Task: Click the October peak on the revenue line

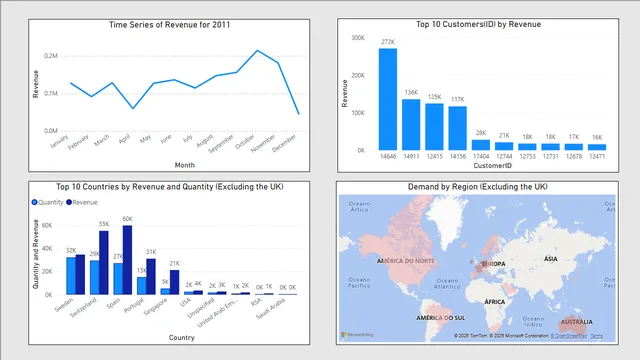Action: (257, 51)
